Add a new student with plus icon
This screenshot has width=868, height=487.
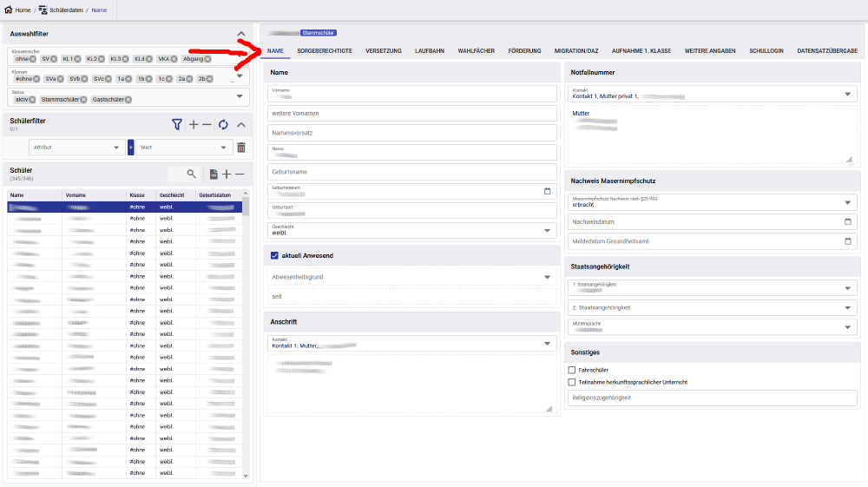pos(227,174)
